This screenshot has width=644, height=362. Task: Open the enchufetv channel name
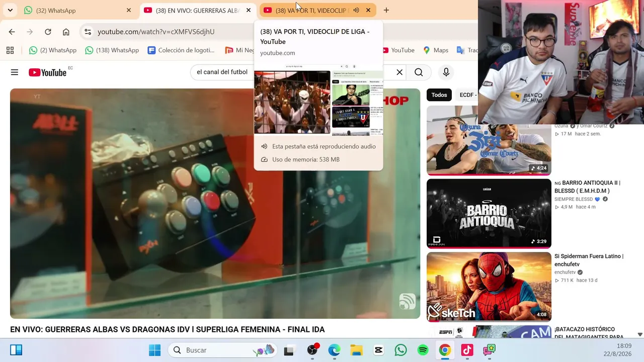click(565, 273)
